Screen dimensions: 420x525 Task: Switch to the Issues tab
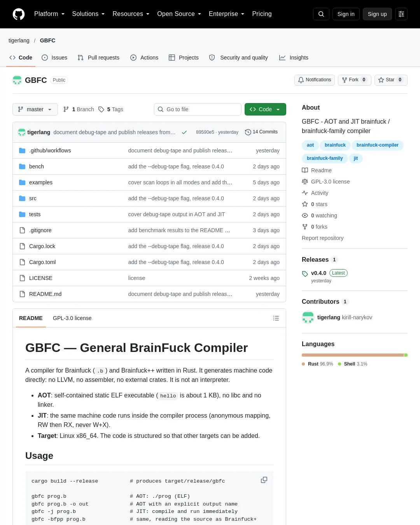54,58
